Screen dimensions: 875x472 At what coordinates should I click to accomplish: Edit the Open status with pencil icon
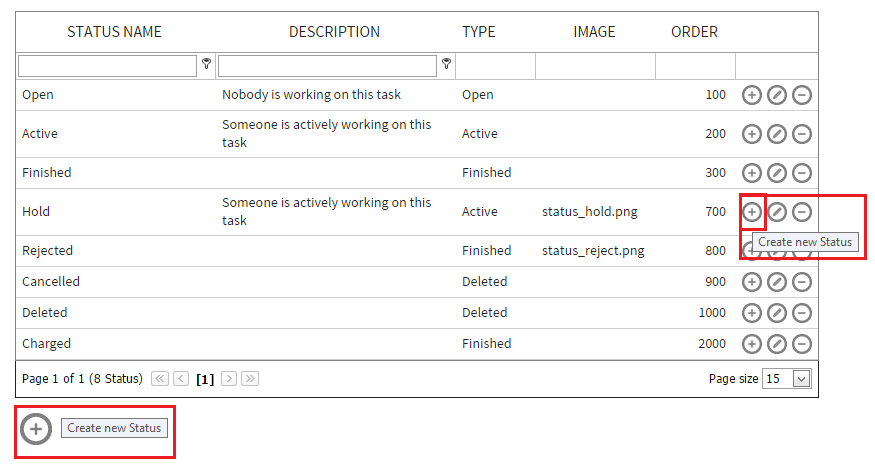777,95
